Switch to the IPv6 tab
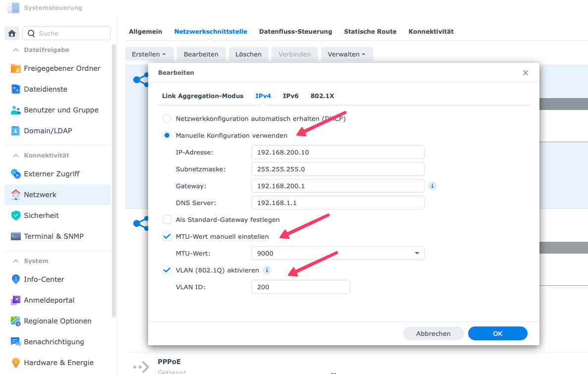Screen dimensions: 588x374 290,96
